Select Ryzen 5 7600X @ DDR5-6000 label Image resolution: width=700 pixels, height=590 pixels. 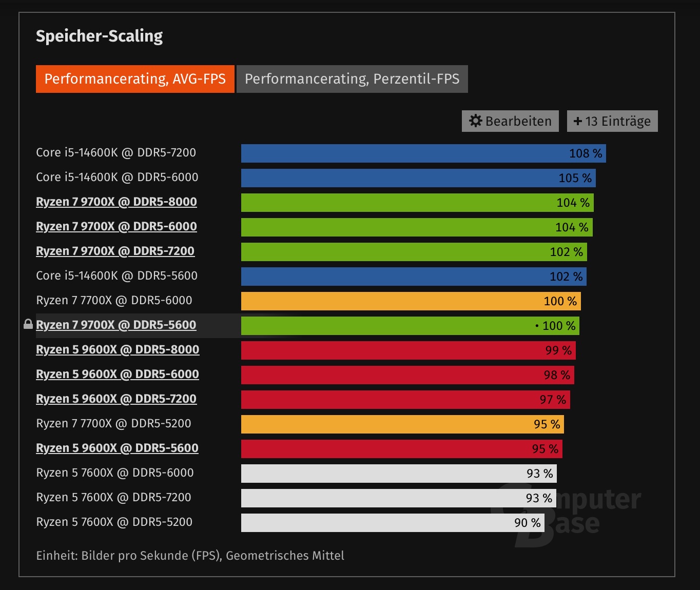coord(115,473)
